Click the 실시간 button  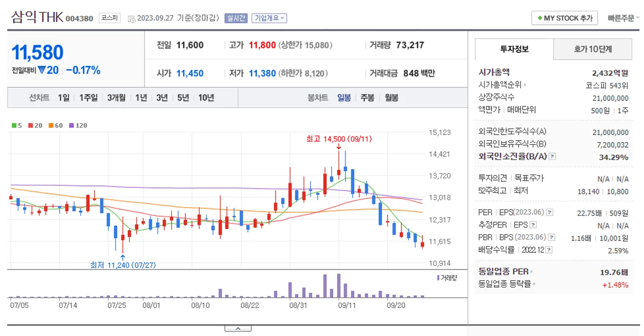tap(236, 18)
